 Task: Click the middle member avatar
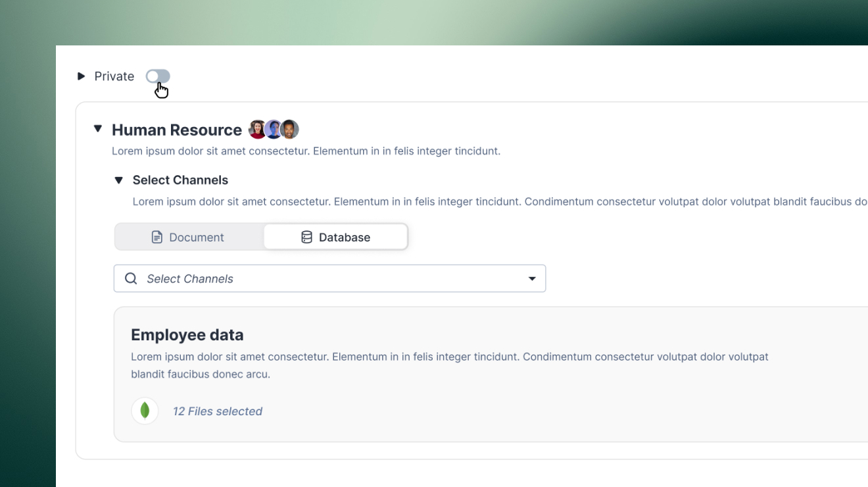coord(274,130)
